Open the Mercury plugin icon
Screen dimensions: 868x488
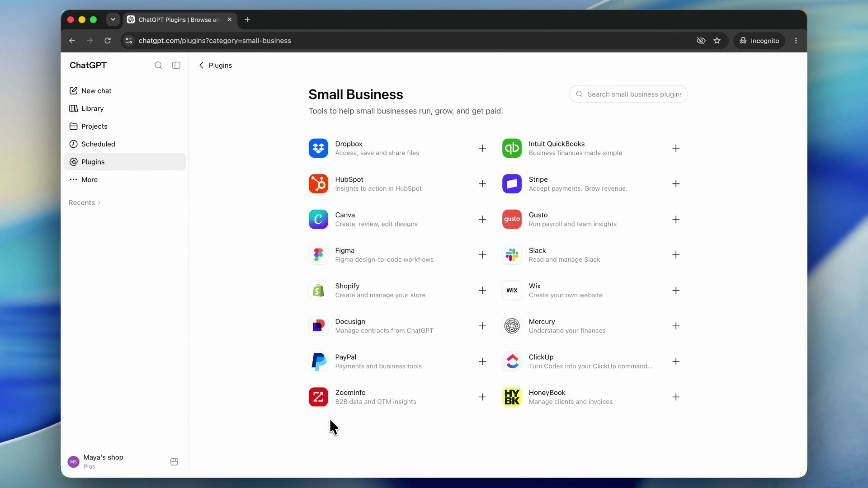tap(512, 326)
